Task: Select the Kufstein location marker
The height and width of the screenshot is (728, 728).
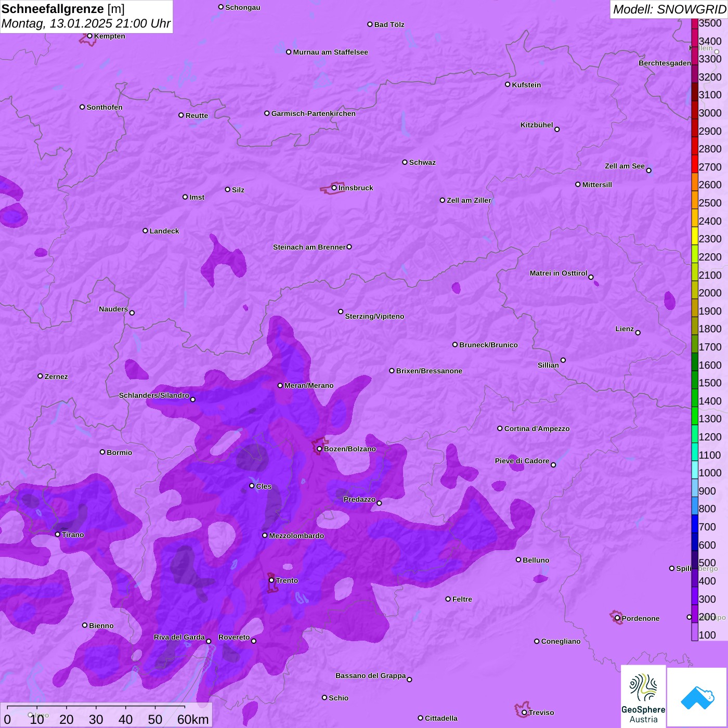Action: pos(508,84)
